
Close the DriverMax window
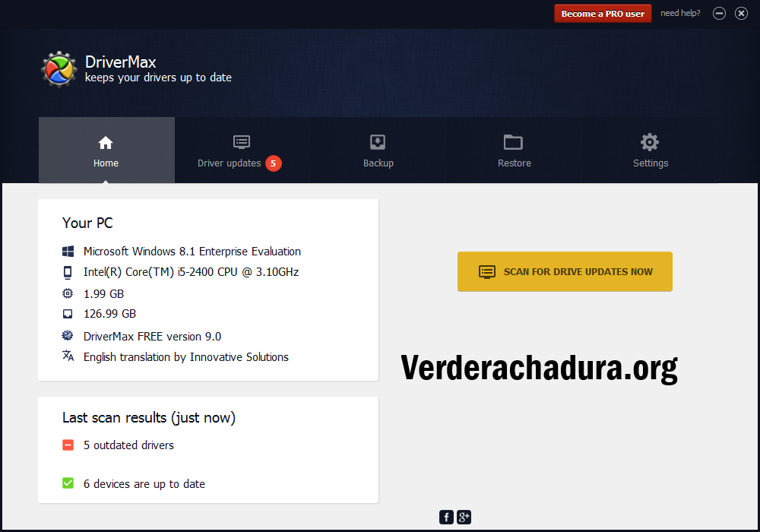click(741, 14)
